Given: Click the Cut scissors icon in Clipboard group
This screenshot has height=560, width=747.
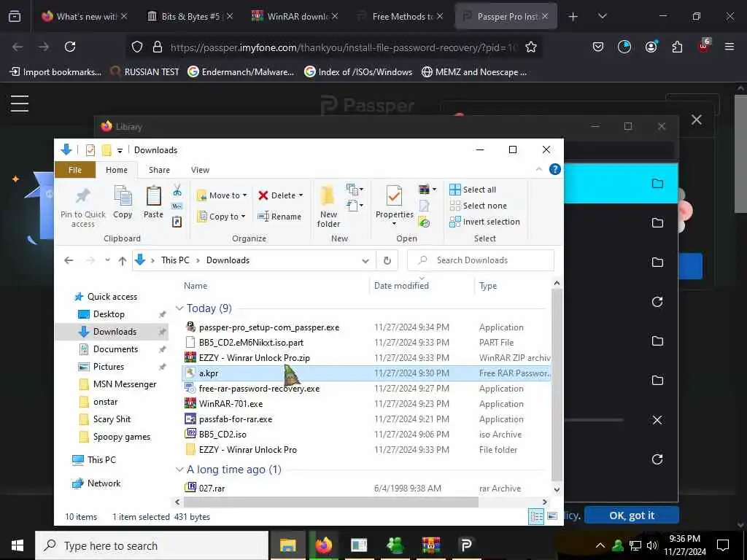Looking at the screenshot, I should coord(177,190).
